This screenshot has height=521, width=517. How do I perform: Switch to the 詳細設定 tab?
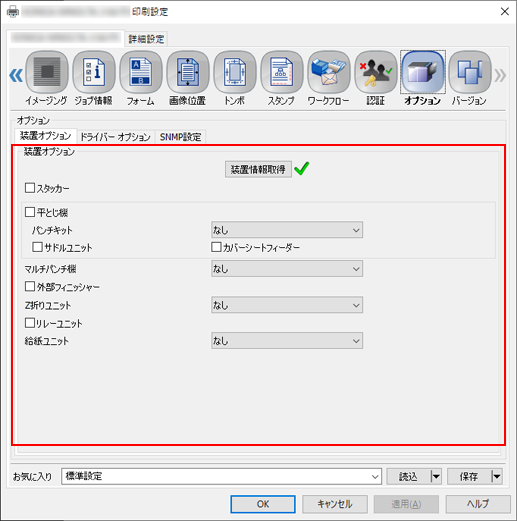pos(146,39)
